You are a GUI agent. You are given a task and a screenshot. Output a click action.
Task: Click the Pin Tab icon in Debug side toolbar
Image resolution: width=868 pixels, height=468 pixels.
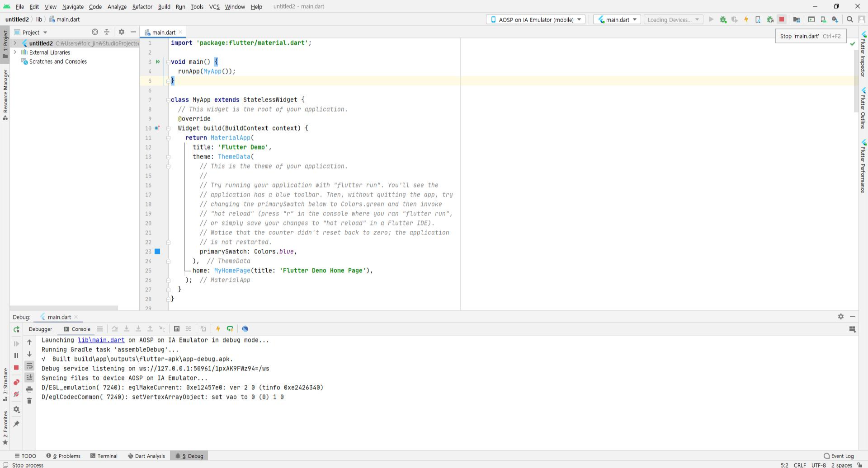point(16,424)
